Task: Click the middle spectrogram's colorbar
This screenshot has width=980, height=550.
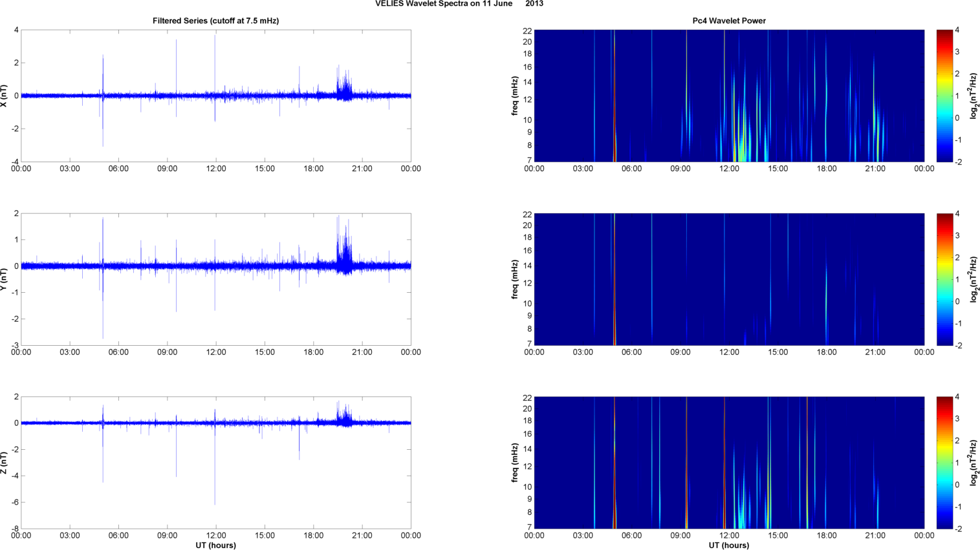Action: (944, 279)
